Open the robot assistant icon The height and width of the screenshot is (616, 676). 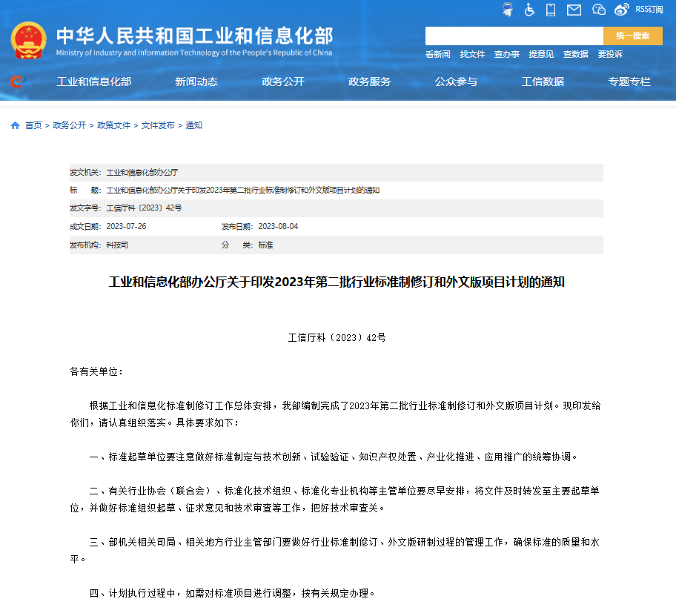click(508, 10)
